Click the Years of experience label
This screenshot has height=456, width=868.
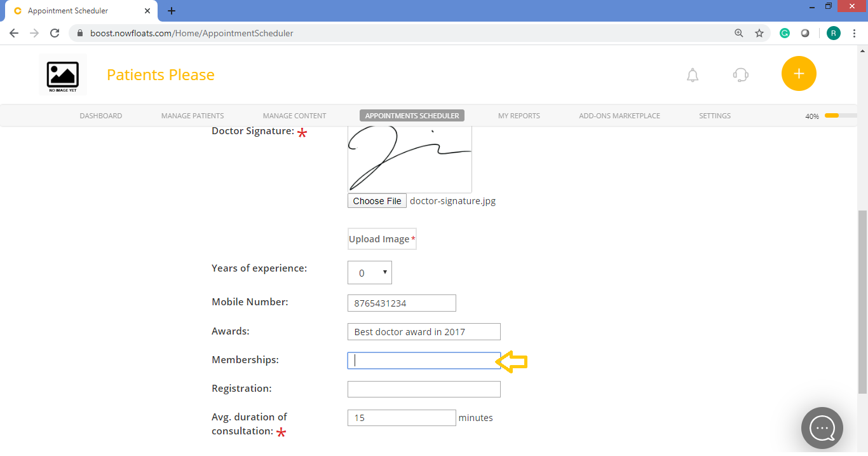click(259, 268)
